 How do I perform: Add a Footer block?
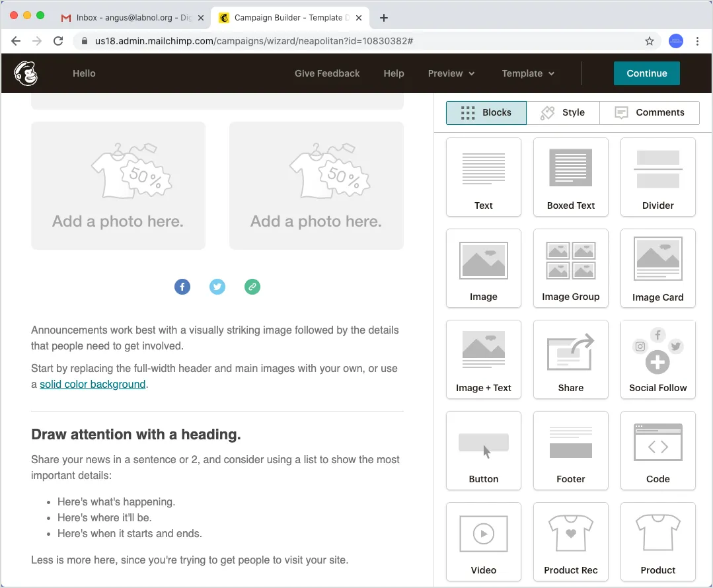tap(570, 451)
